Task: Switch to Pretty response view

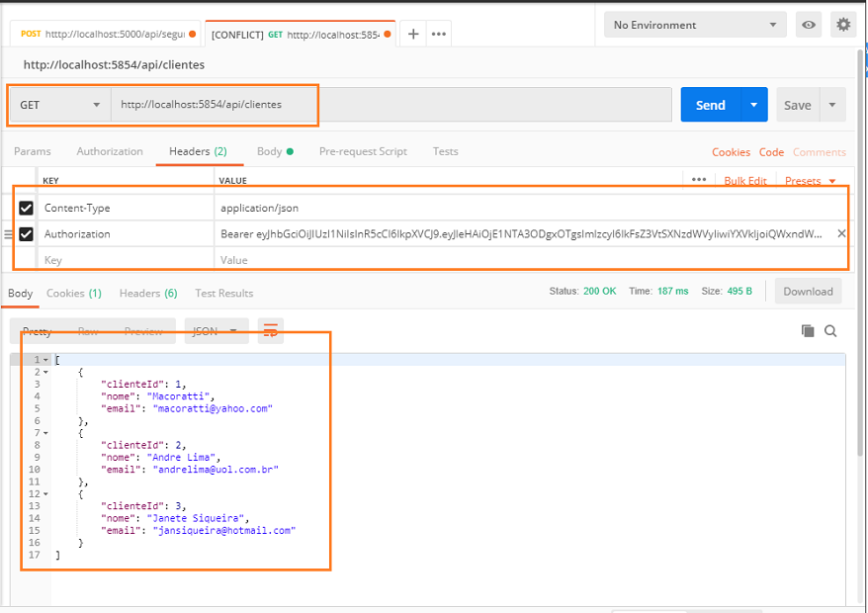Action: point(38,331)
